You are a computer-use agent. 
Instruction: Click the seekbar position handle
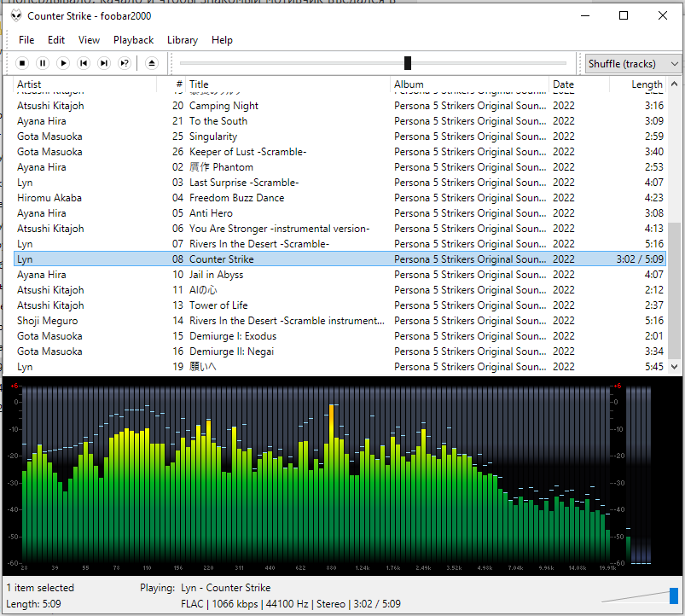(x=408, y=63)
